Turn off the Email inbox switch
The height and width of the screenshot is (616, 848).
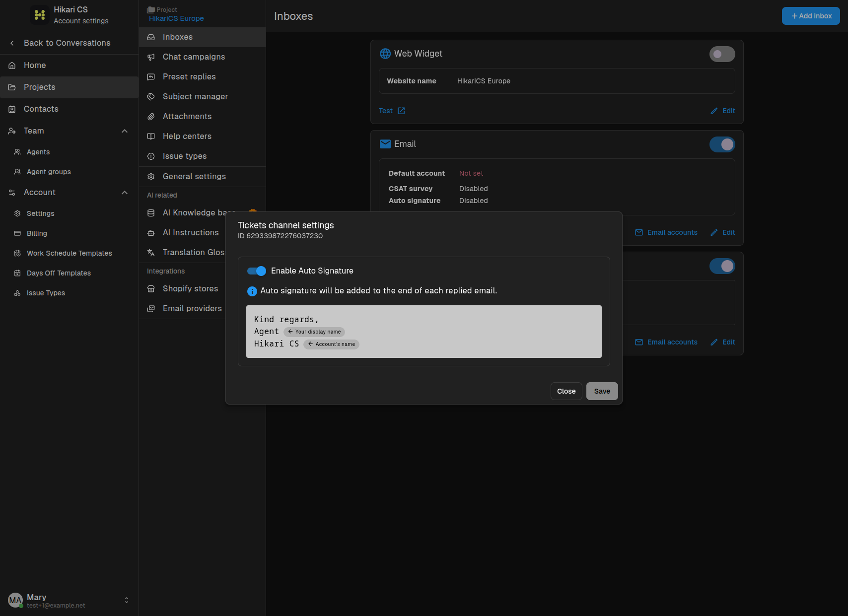pos(722,144)
